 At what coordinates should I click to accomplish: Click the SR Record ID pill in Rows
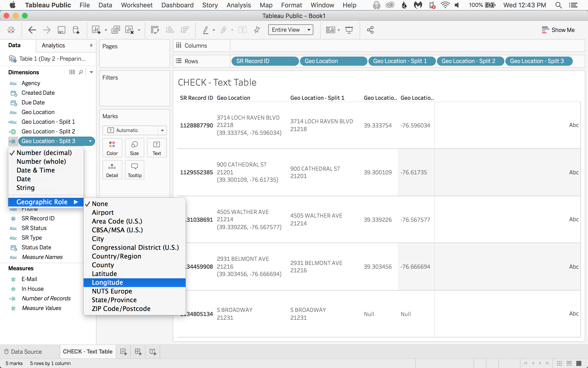pos(265,61)
